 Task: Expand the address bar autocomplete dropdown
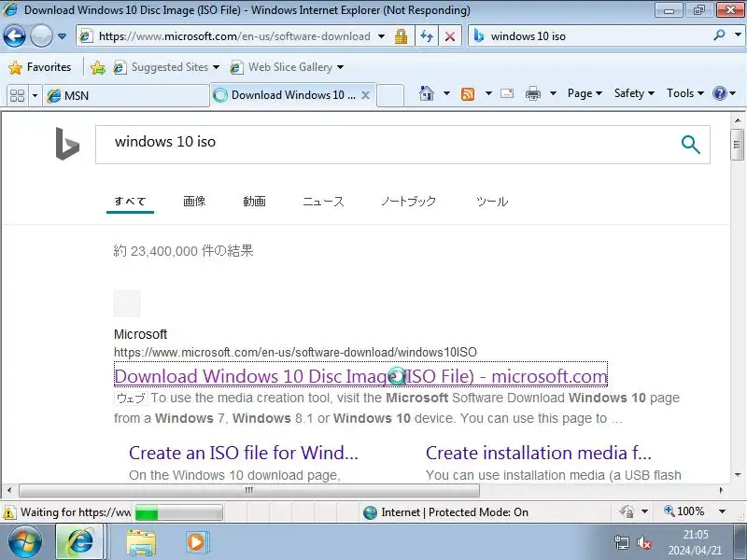pos(381,36)
